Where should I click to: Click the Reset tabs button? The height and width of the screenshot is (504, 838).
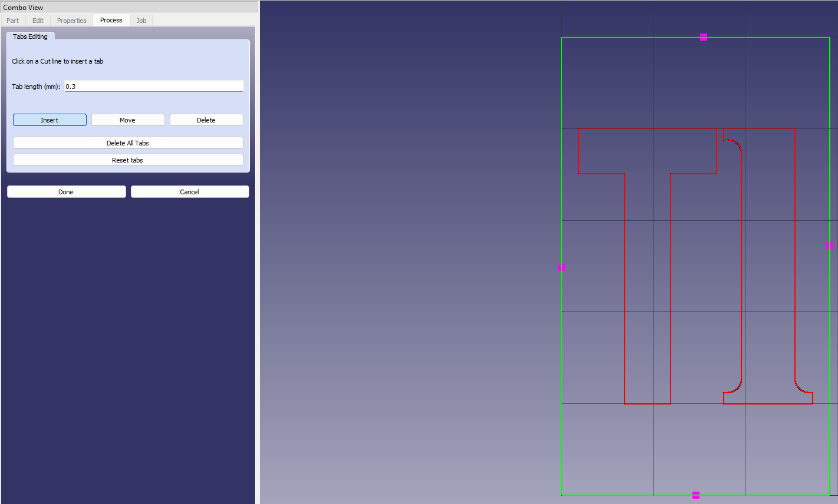[x=128, y=160]
